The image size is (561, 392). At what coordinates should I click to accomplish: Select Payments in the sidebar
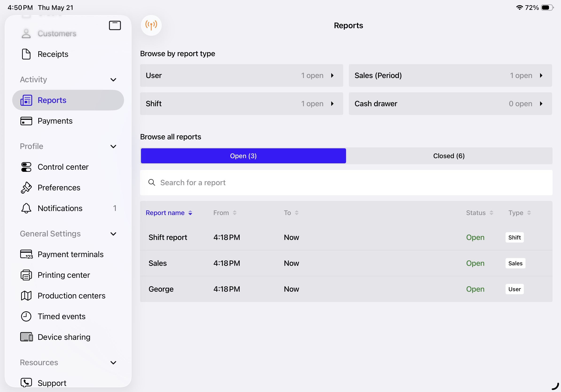pos(68,121)
